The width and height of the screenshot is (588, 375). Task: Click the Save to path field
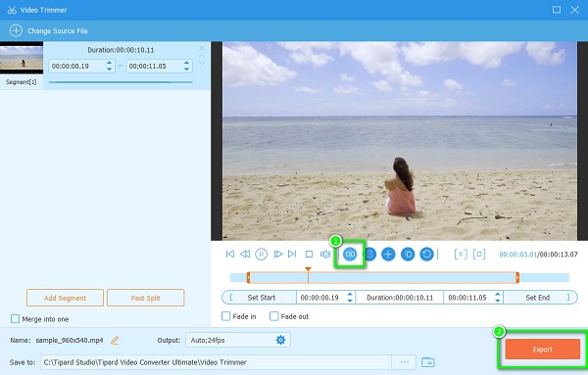(216, 362)
